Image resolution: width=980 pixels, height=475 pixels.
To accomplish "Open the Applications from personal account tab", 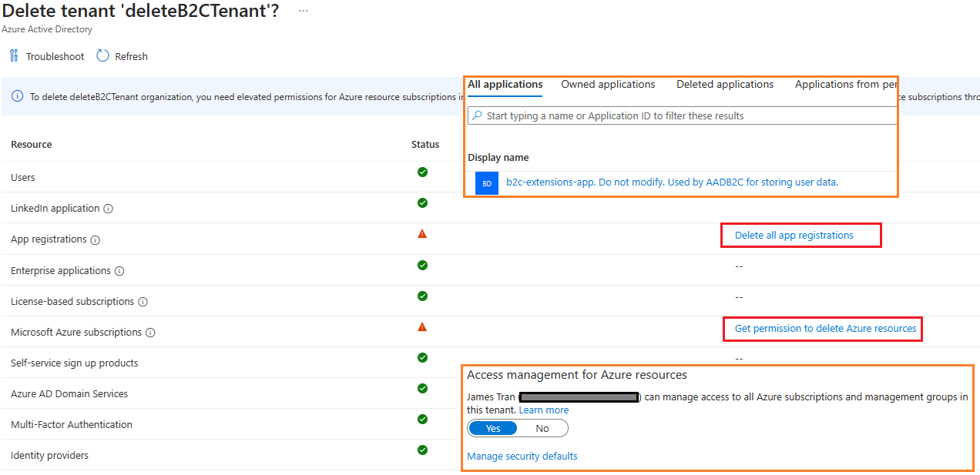I will tap(846, 85).
